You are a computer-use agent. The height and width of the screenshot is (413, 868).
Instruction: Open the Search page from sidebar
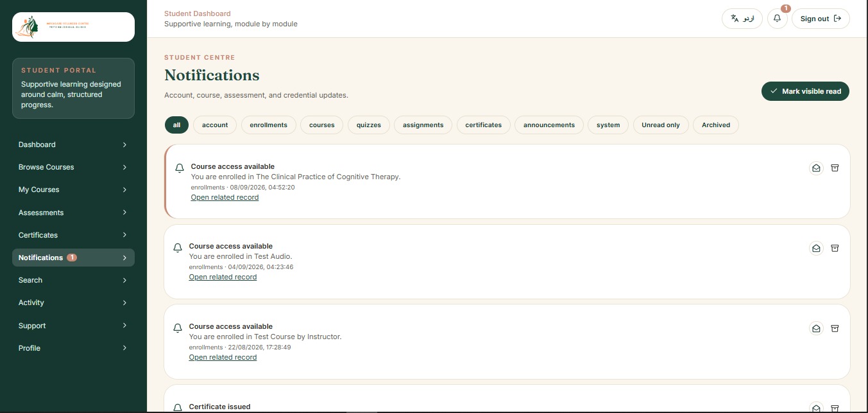click(73, 280)
